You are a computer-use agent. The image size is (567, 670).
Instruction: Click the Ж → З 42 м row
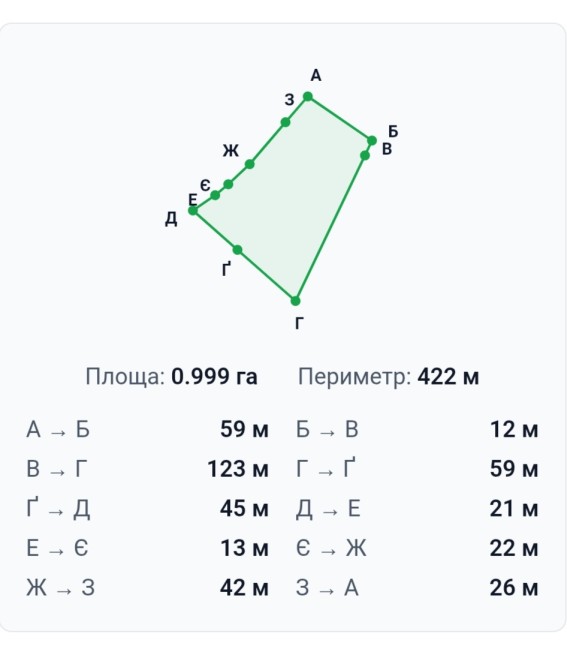coord(147,588)
